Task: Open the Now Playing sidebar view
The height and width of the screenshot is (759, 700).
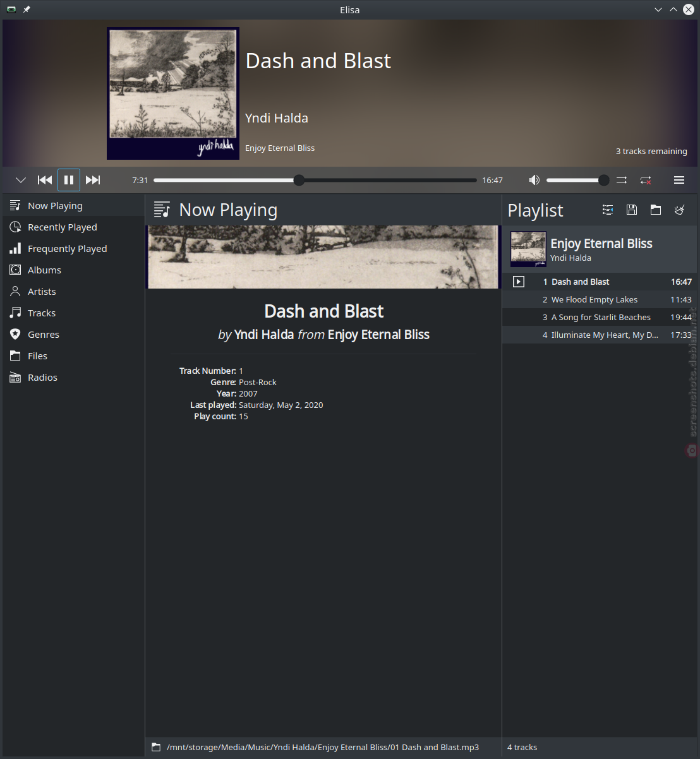Action: [74, 206]
